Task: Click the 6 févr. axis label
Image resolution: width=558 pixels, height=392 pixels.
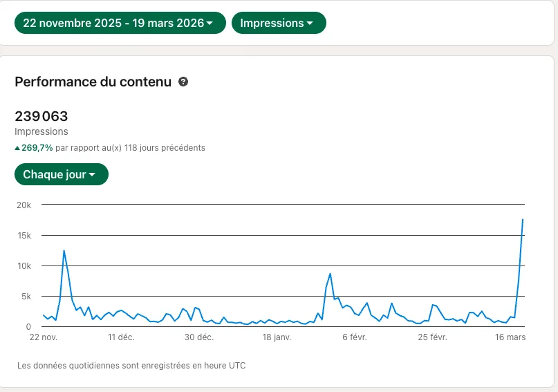Action: [x=355, y=337]
